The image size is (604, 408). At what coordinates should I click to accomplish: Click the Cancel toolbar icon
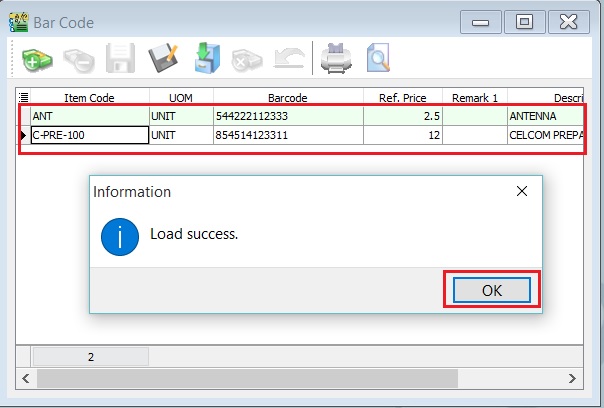coord(247,61)
